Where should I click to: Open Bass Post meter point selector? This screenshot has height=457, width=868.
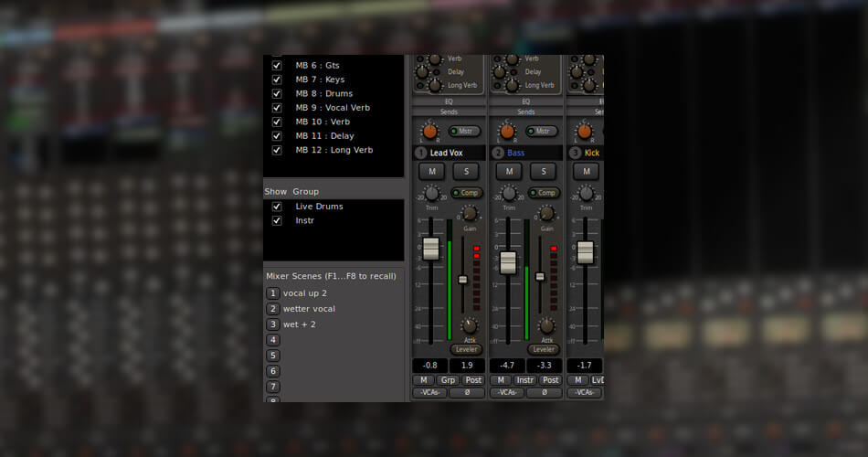pyautogui.click(x=550, y=380)
